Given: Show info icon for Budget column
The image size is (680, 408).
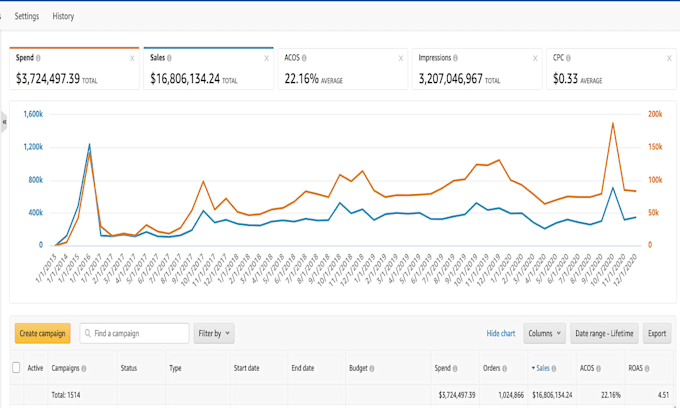Looking at the screenshot, I should click(372, 369).
